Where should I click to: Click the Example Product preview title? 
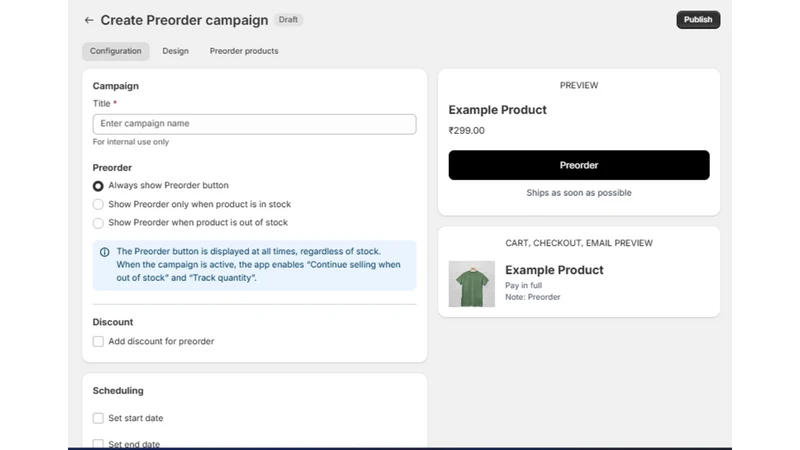click(x=497, y=110)
